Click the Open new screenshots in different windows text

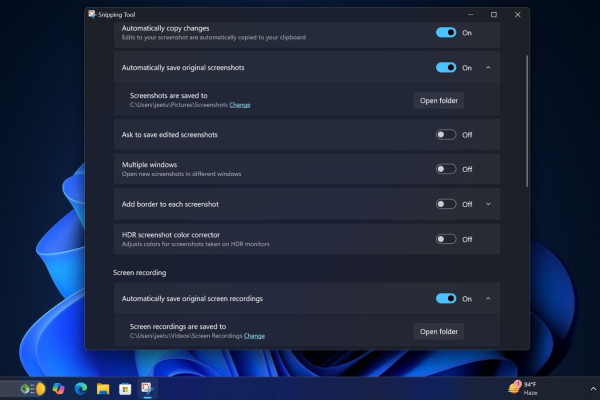(x=181, y=174)
